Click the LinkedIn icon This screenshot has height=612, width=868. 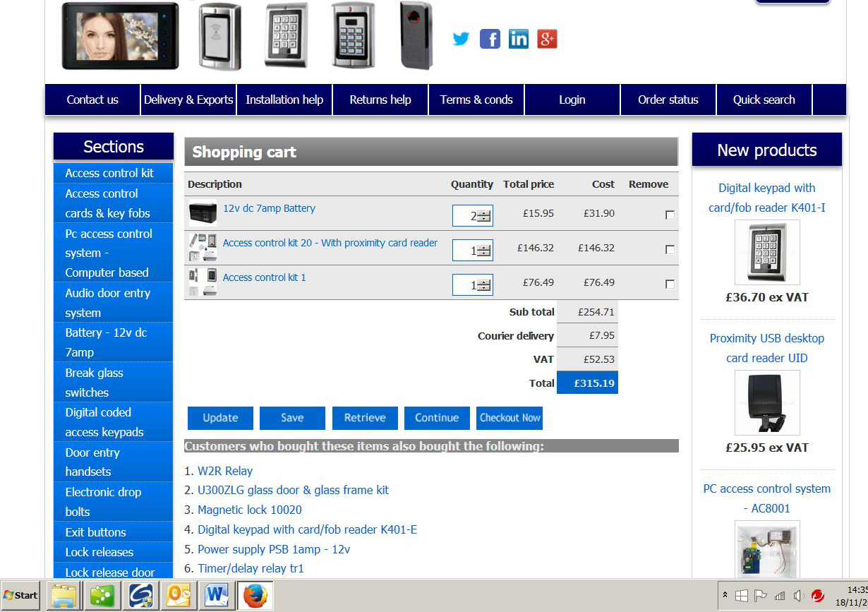tap(518, 39)
